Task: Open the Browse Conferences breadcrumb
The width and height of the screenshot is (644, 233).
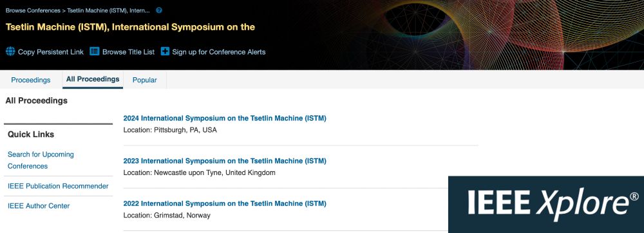Action: [x=33, y=10]
